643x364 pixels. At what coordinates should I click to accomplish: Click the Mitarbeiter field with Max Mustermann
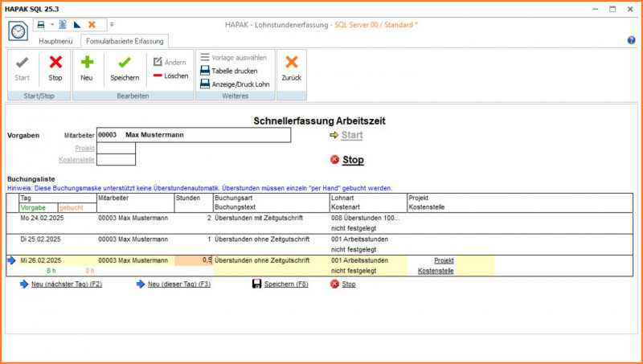point(193,135)
